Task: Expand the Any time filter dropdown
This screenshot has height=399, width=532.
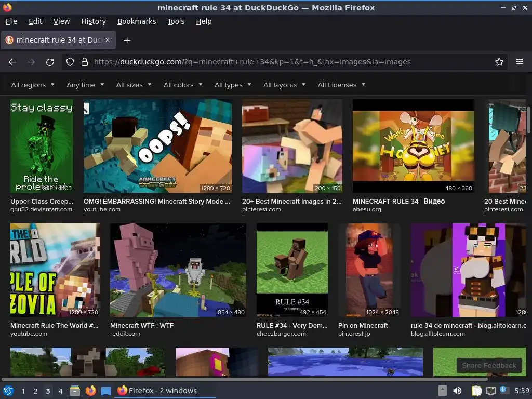Action: point(85,85)
